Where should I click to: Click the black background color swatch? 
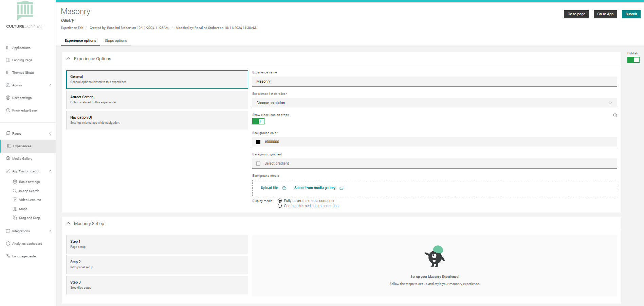pyautogui.click(x=258, y=142)
